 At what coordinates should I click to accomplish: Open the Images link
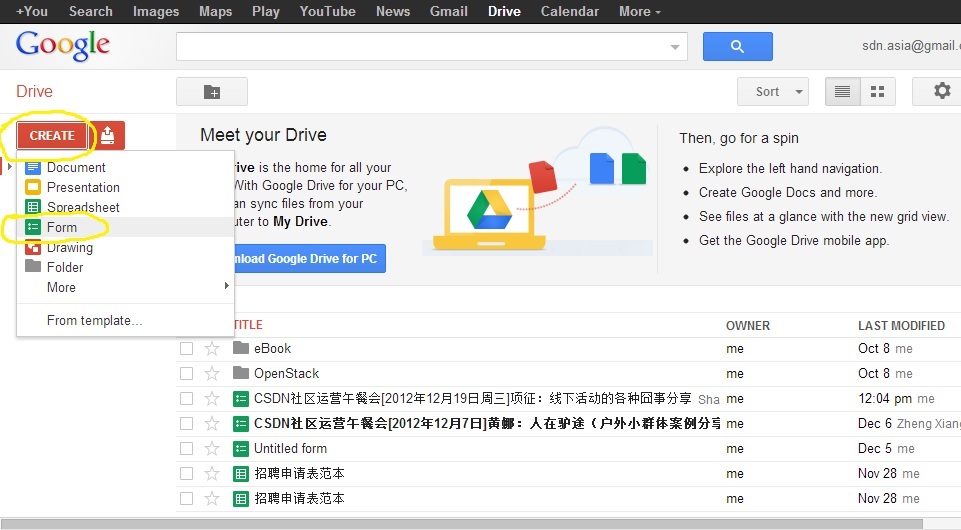tap(156, 12)
